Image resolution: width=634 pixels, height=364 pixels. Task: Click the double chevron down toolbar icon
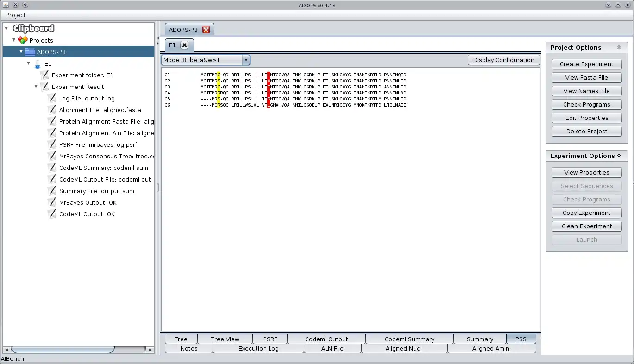point(14,5)
